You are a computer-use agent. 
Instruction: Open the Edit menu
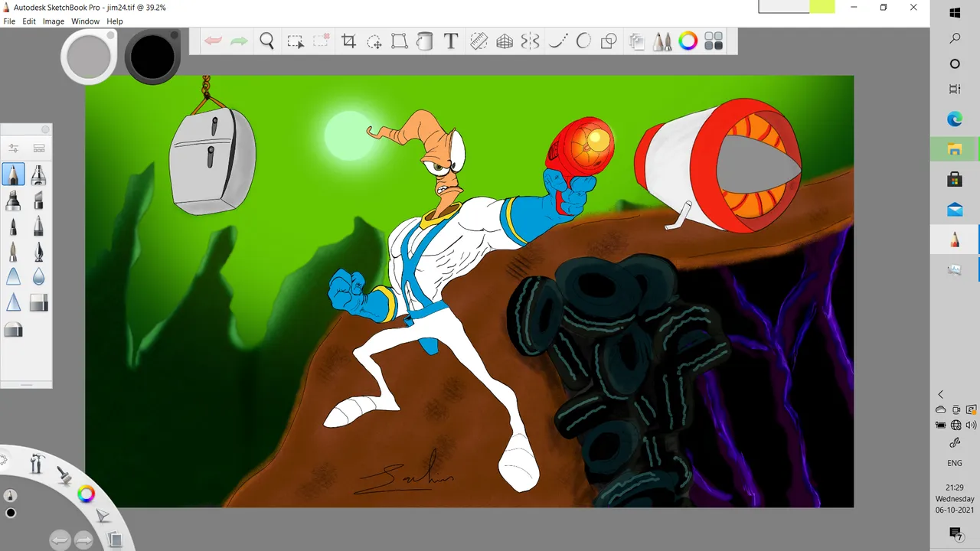click(29, 21)
